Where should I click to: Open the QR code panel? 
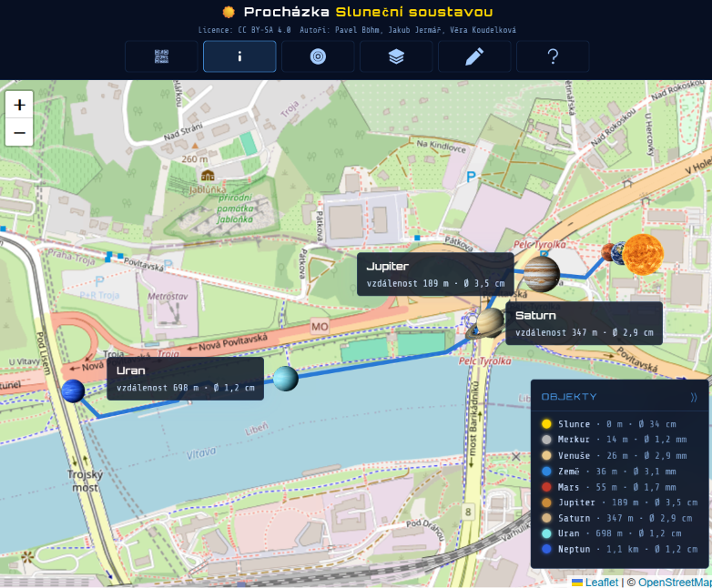(161, 56)
